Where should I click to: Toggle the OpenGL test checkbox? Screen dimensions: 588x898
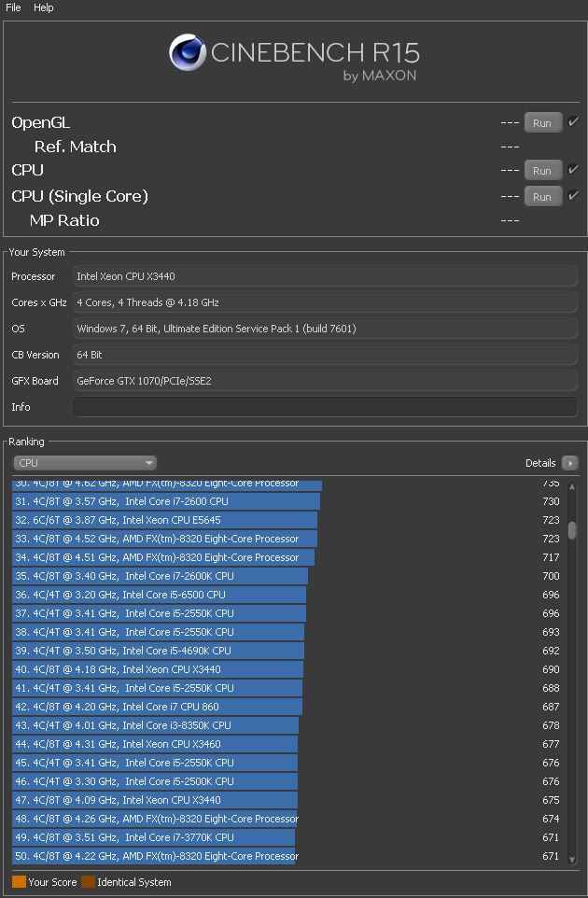pos(573,122)
